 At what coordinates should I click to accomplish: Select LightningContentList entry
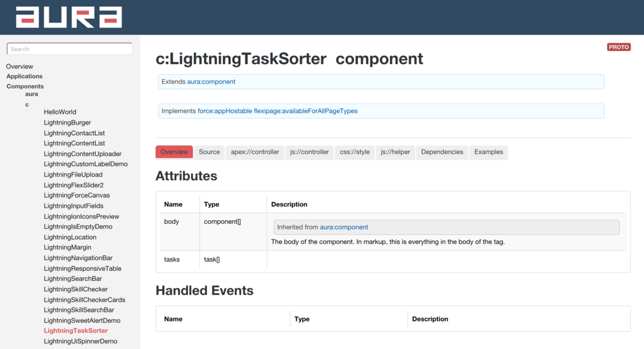point(74,143)
